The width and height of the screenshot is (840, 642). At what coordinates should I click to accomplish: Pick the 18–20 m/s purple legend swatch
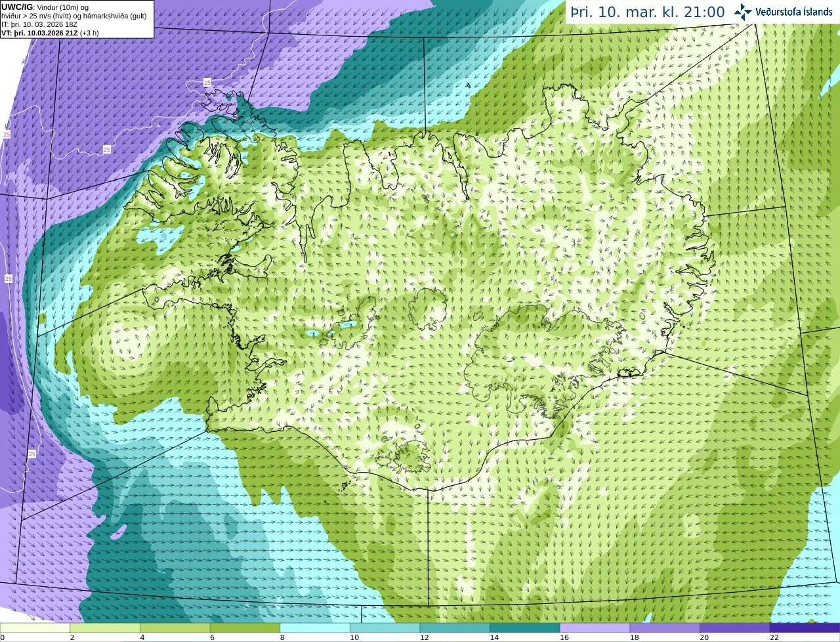pos(665,628)
